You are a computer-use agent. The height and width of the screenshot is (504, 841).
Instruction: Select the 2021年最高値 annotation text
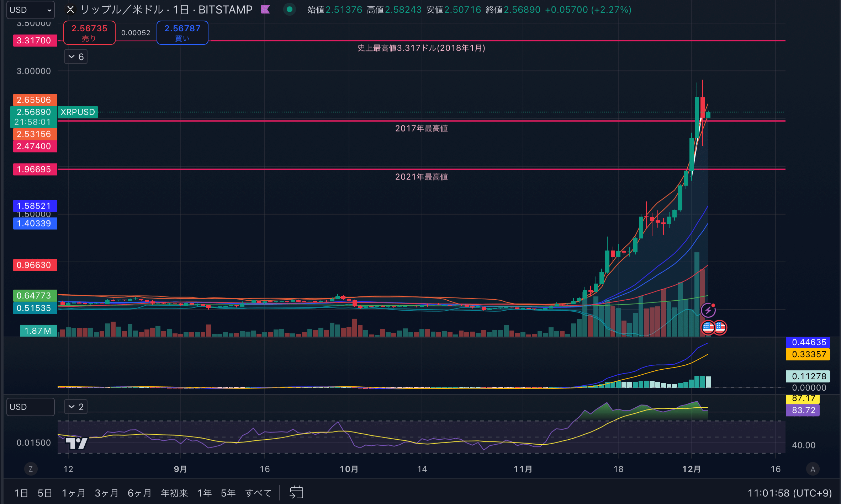tap(421, 177)
